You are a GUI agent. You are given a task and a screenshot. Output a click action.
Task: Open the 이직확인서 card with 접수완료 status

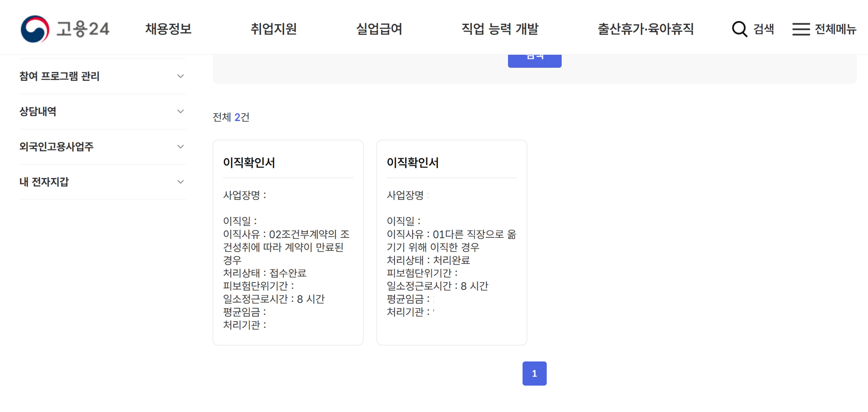pos(288,242)
